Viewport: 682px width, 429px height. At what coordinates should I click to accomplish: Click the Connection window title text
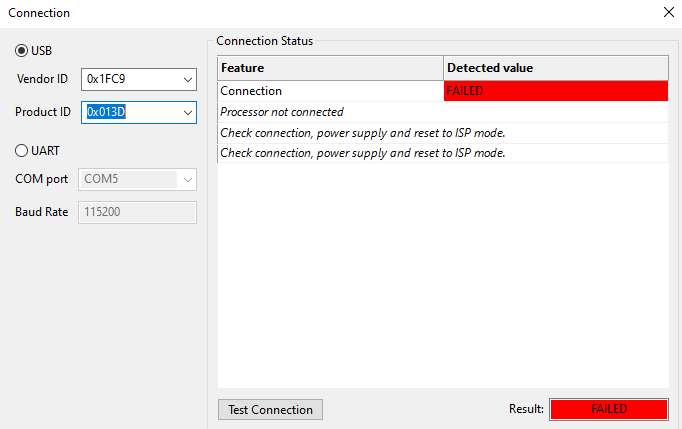coord(39,13)
